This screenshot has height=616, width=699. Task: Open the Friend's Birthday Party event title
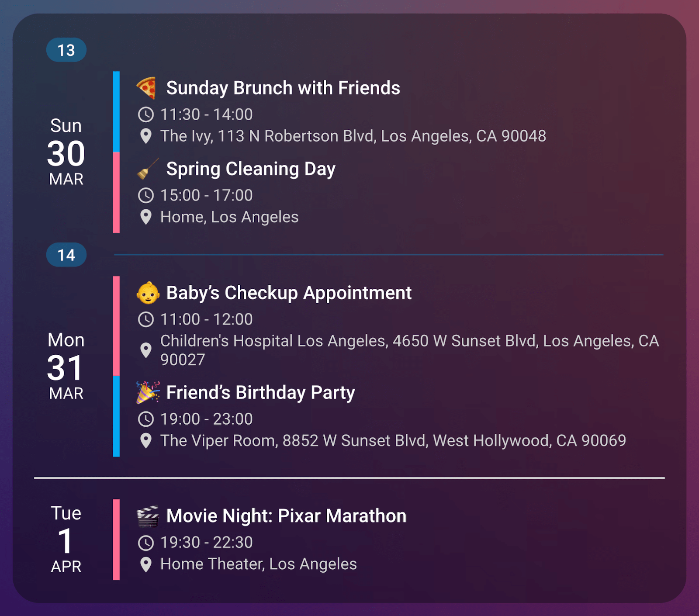coord(260,392)
